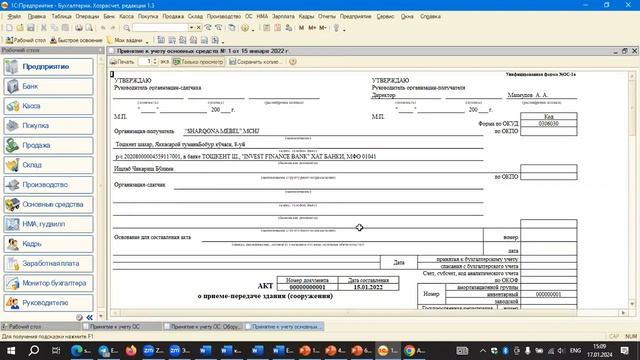Open Основные средства section in sidebar
The width and height of the screenshot is (640, 360).
point(49,204)
